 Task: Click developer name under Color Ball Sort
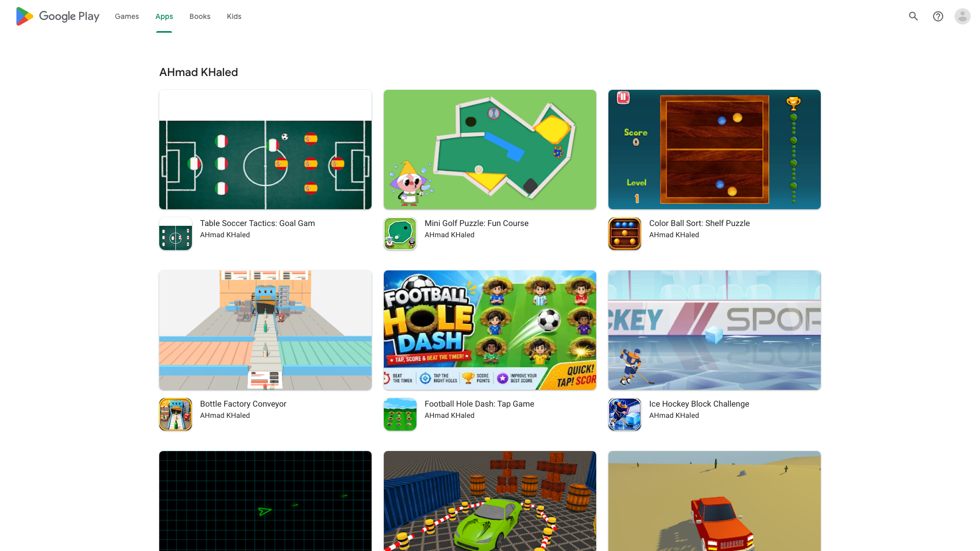click(674, 235)
